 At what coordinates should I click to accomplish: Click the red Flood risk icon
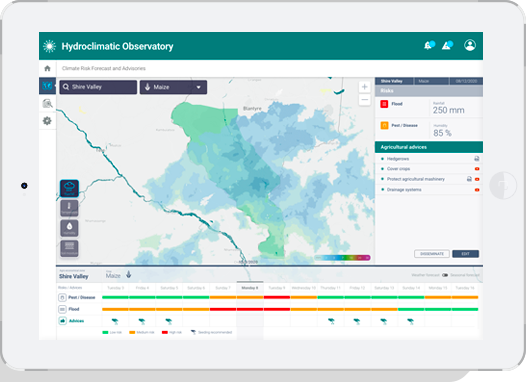384,104
